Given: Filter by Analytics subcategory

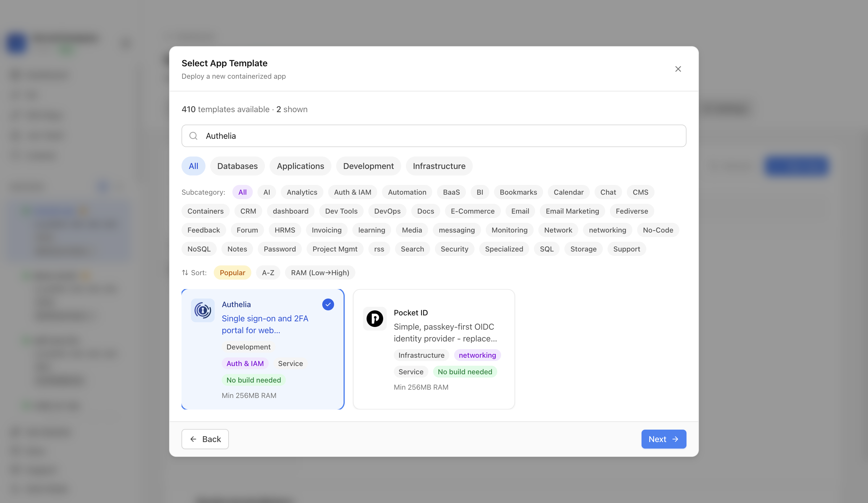Looking at the screenshot, I should pyautogui.click(x=302, y=192).
